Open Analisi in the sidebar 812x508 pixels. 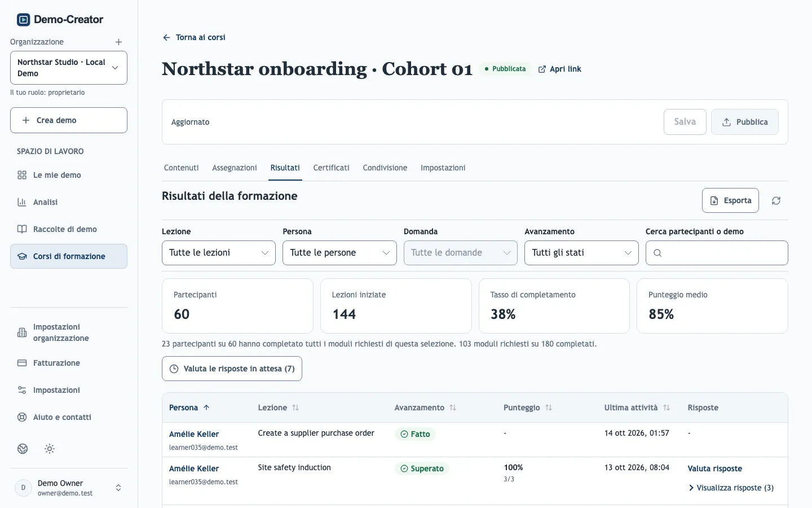69,202
